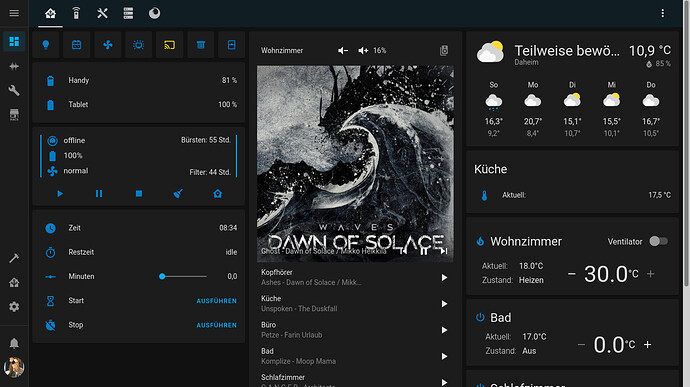Click the speaker group icon in media card

click(x=444, y=51)
